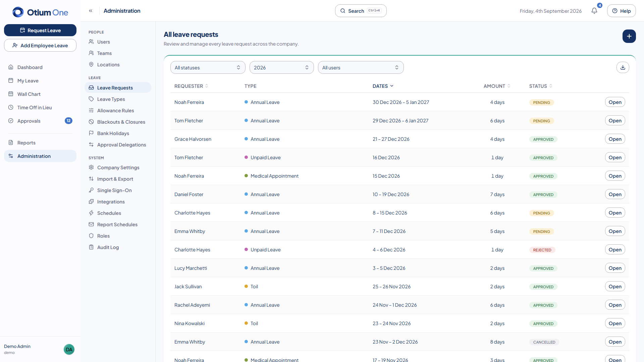Click the Allowance Rules sliders icon
Viewport: 644px width, 362px height.
point(91,110)
